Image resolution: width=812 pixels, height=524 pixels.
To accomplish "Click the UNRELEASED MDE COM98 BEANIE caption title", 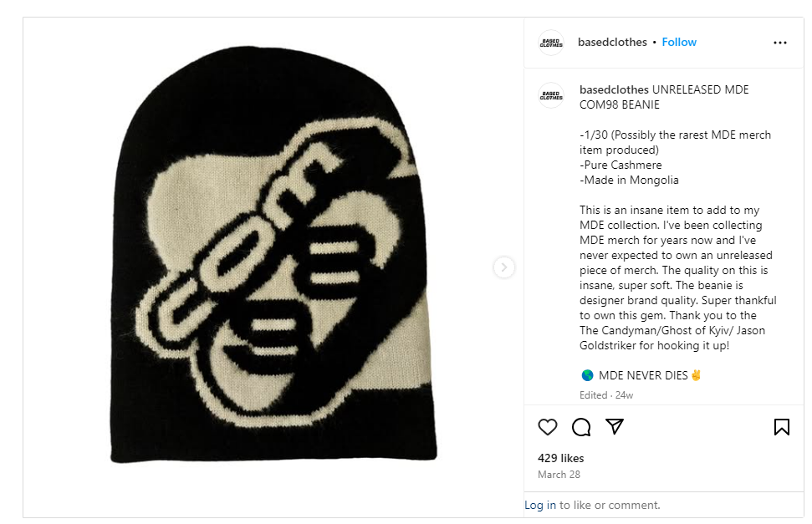I will pyautogui.click(x=665, y=97).
